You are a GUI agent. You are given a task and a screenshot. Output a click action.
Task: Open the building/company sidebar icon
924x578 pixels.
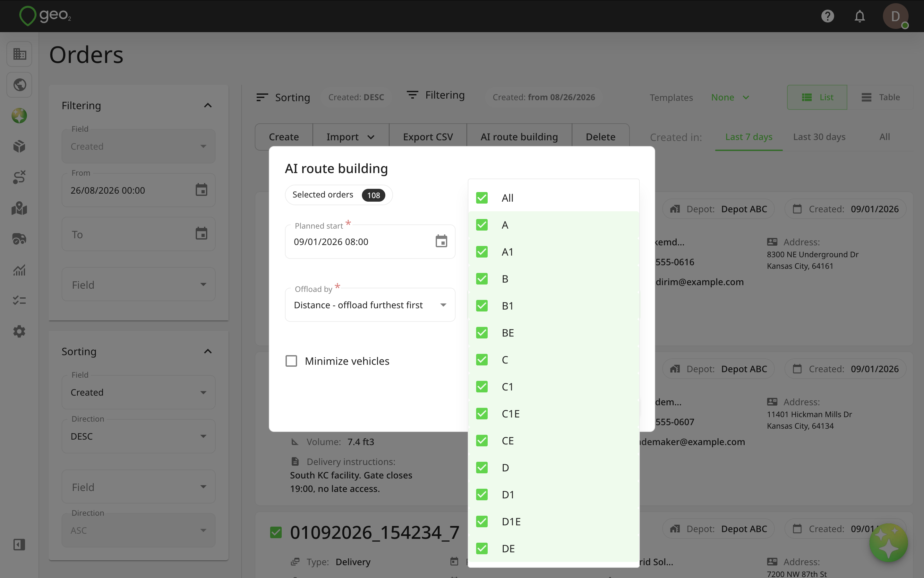click(19, 54)
